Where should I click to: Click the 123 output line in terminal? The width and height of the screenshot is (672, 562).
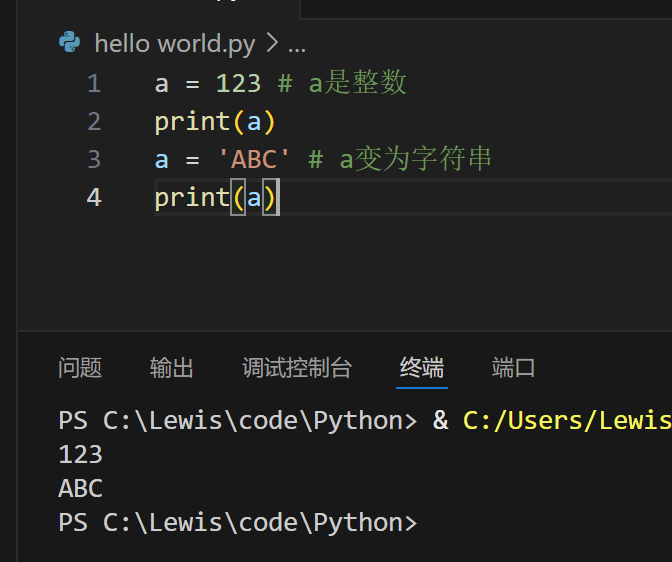[81, 454]
